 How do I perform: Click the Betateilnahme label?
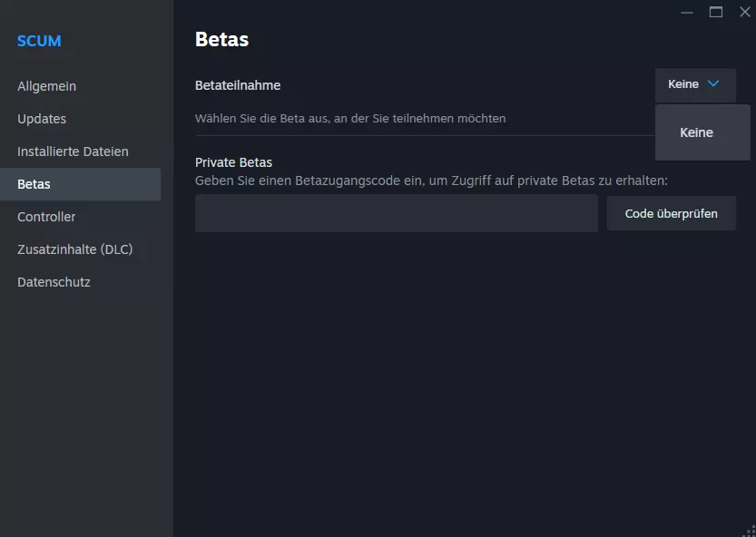(x=238, y=85)
